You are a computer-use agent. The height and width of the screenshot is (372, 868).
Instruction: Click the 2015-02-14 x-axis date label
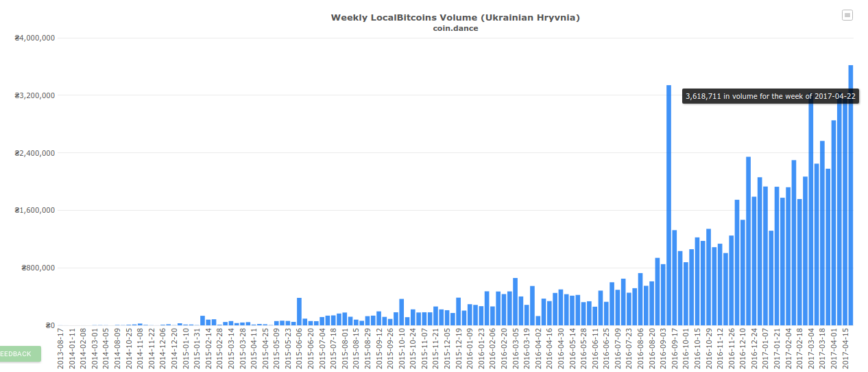point(208,349)
